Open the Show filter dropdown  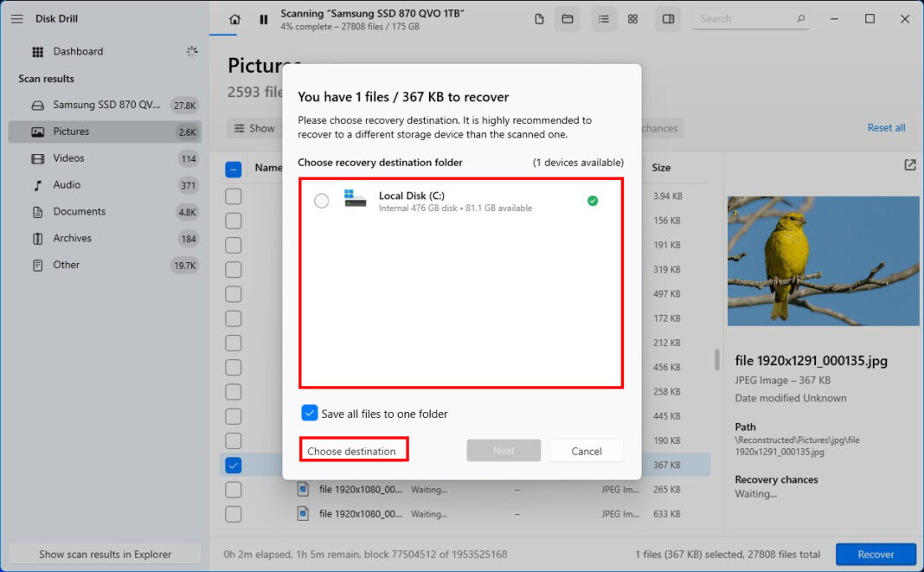[x=255, y=127]
